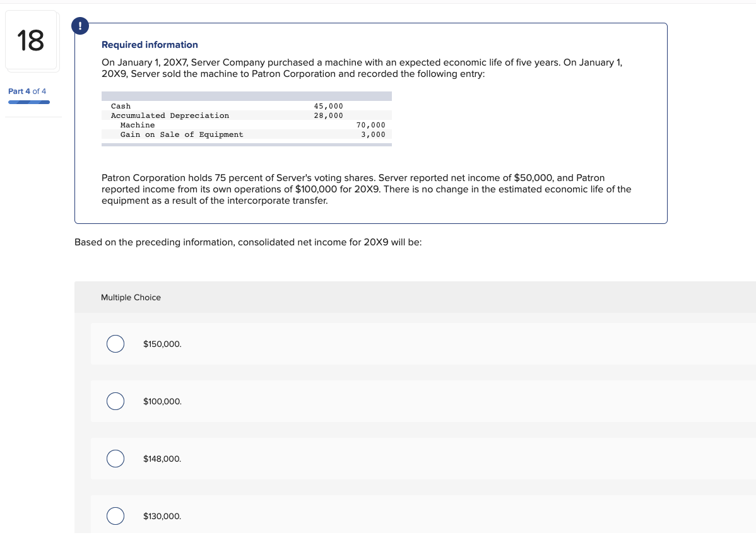
Task: Click the 3,000 credit amount
Action: [373, 134]
